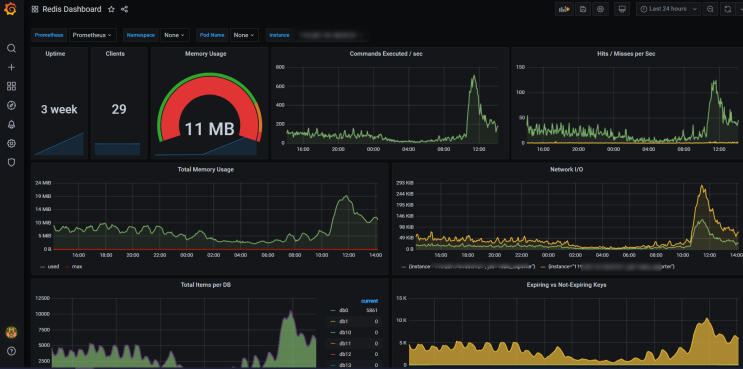
Task: Open the Uptime panel title menu
Action: click(55, 54)
